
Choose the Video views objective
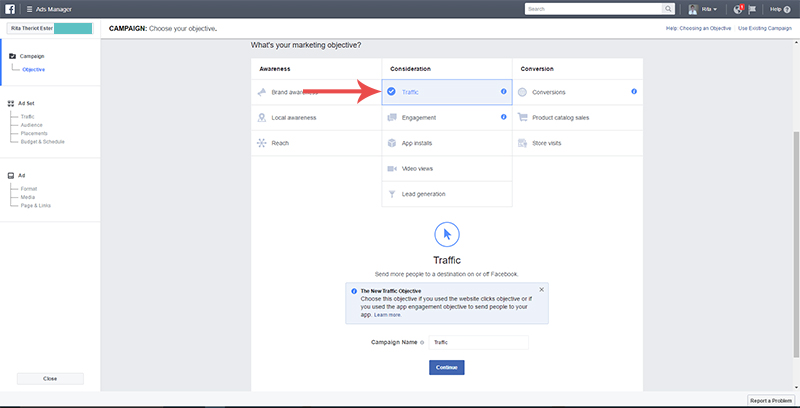(x=447, y=169)
